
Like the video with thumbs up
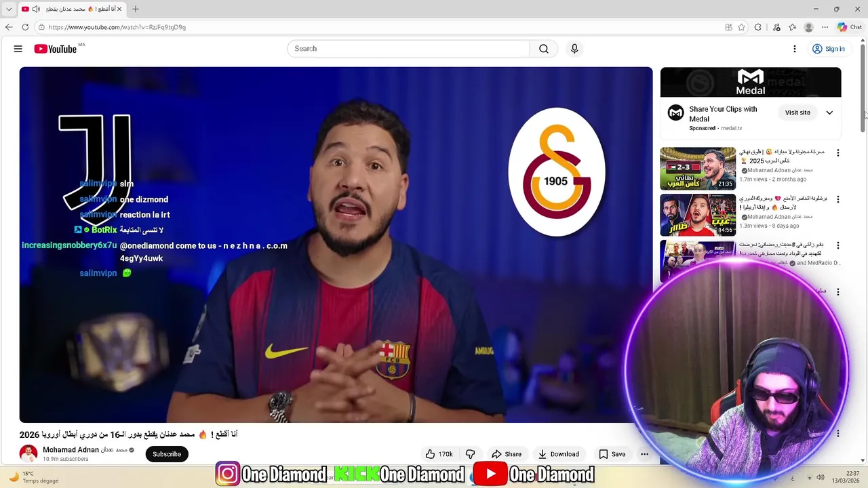(x=439, y=454)
